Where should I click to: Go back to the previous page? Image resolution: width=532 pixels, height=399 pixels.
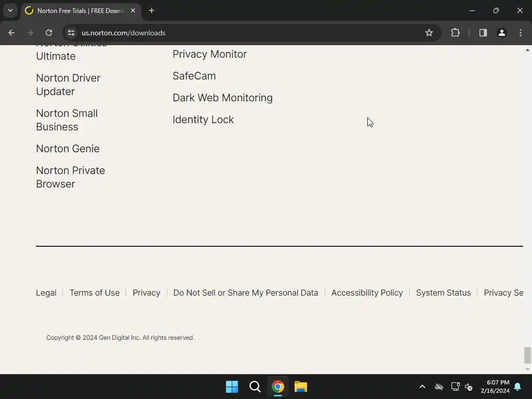[x=11, y=33]
